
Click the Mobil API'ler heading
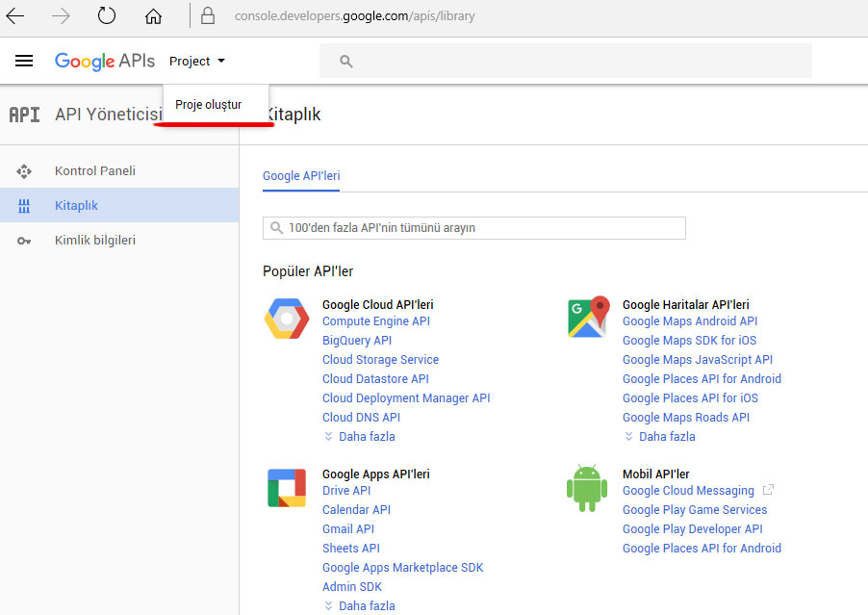pos(655,474)
